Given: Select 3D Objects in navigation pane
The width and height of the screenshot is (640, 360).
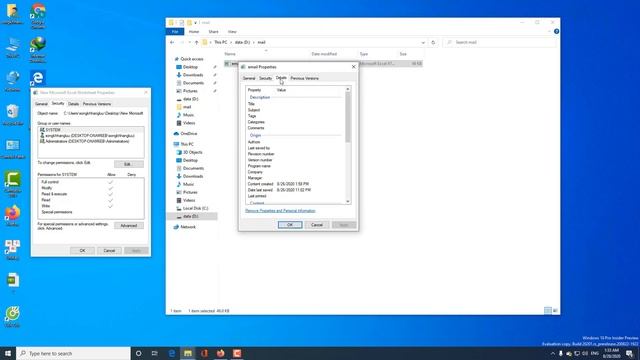Looking at the screenshot, I should click(192, 152).
